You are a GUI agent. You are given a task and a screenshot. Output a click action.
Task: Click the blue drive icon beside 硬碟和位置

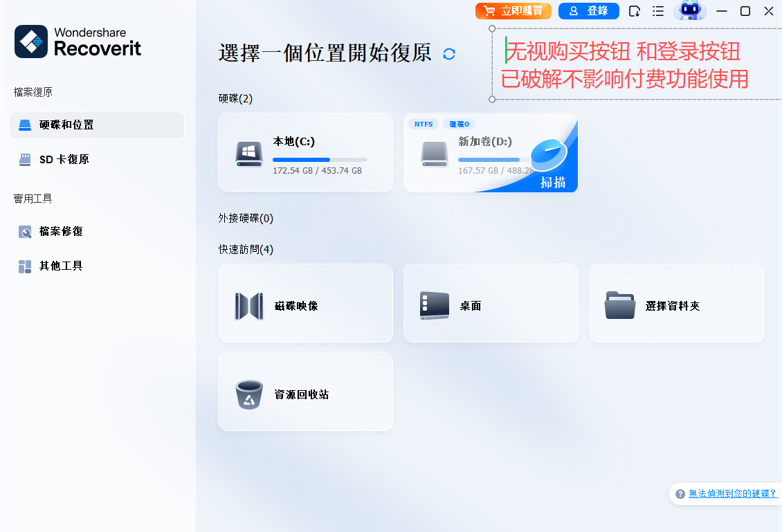pos(25,125)
